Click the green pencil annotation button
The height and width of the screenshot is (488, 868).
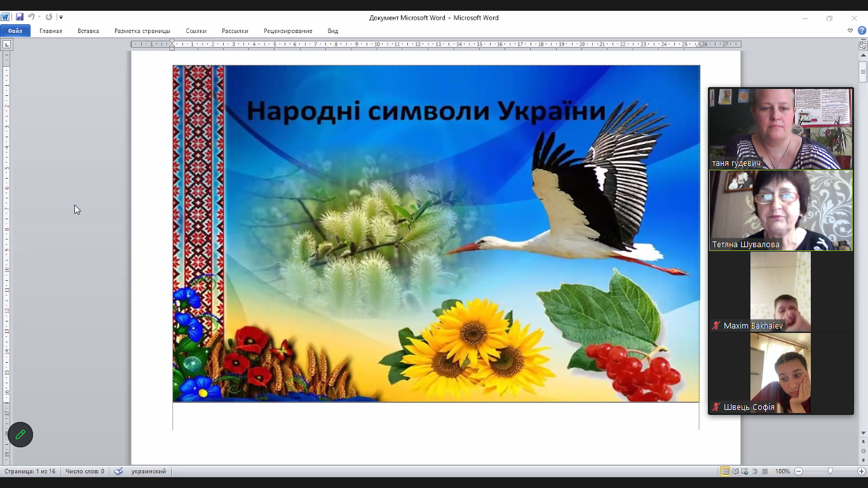[x=20, y=435]
